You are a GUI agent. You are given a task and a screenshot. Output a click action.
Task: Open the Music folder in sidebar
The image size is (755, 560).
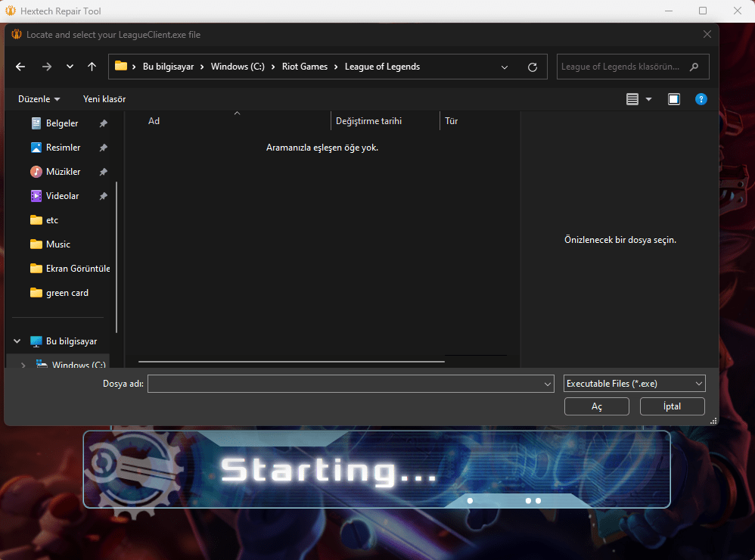(x=58, y=244)
